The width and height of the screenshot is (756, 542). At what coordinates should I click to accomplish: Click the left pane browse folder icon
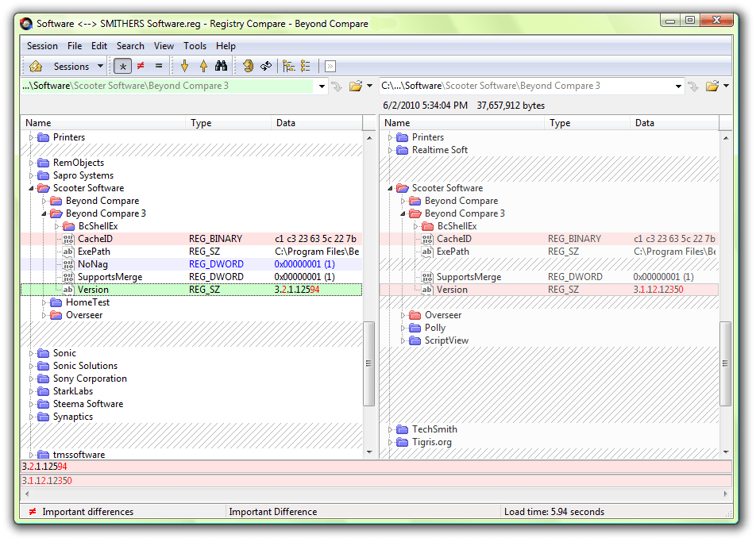(x=356, y=86)
